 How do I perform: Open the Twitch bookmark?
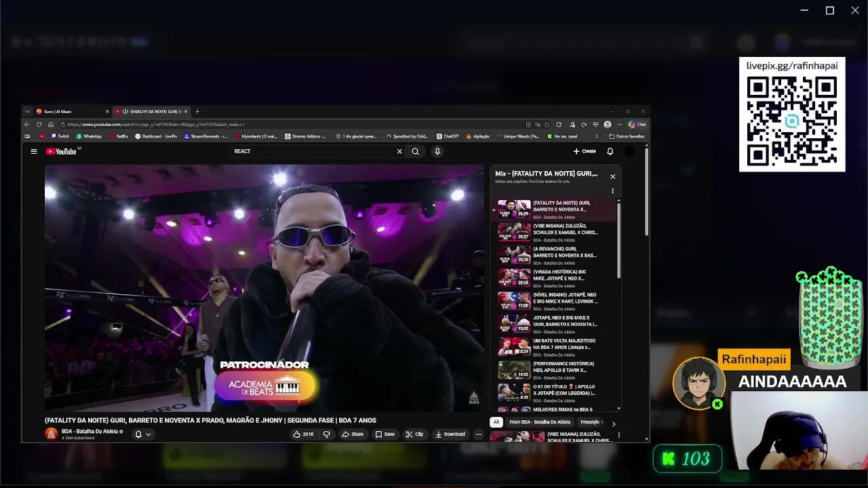[60, 136]
